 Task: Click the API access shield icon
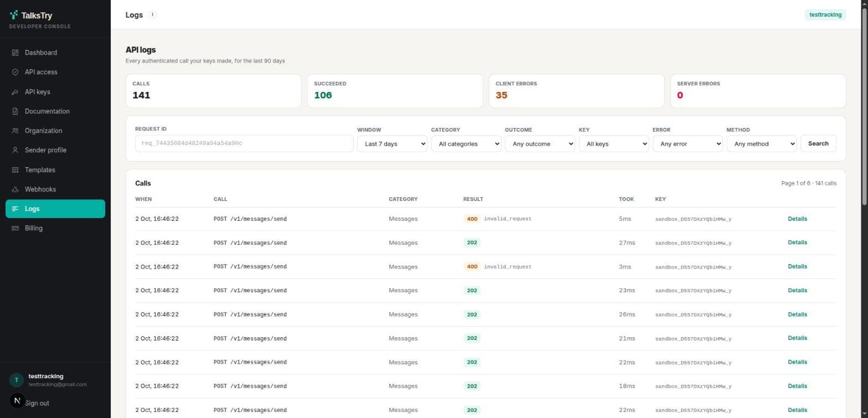(x=15, y=72)
